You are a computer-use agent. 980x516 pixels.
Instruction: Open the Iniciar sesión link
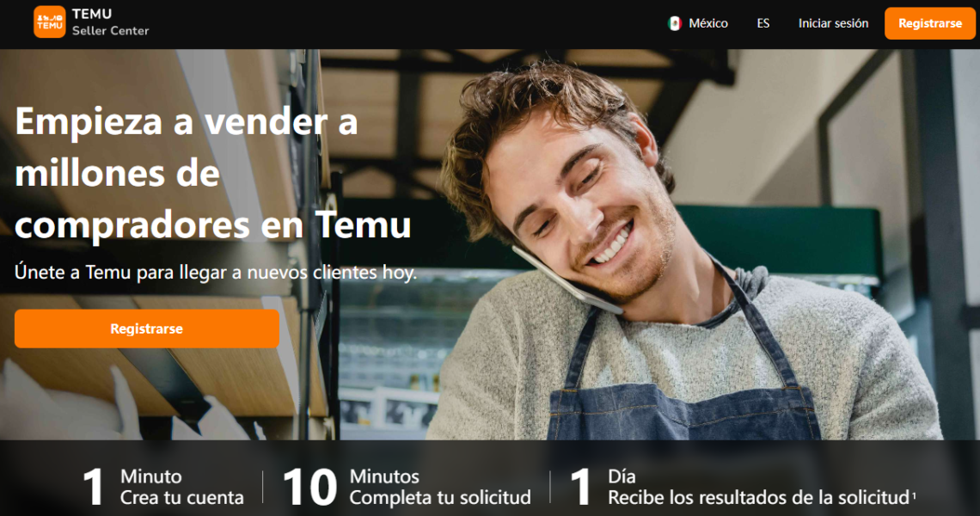833,24
